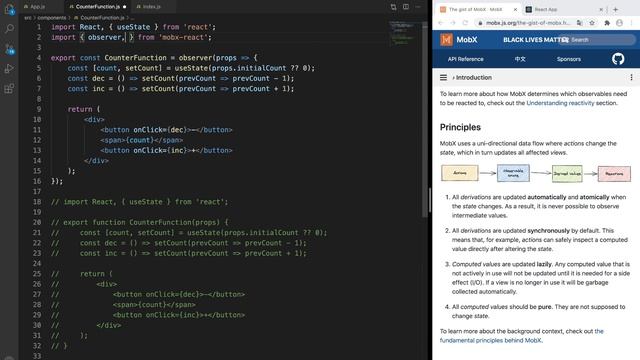Expand the Introduction breadcrumb in the docs
640x360 pixels.
(x=472, y=78)
